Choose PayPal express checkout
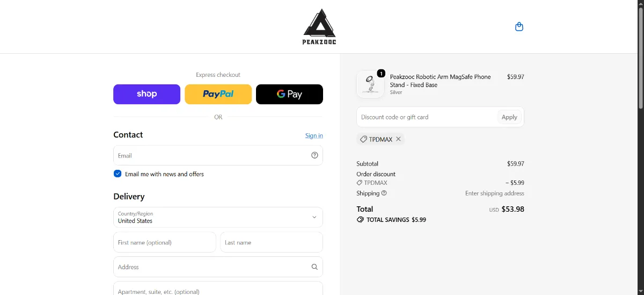 [218, 94]
